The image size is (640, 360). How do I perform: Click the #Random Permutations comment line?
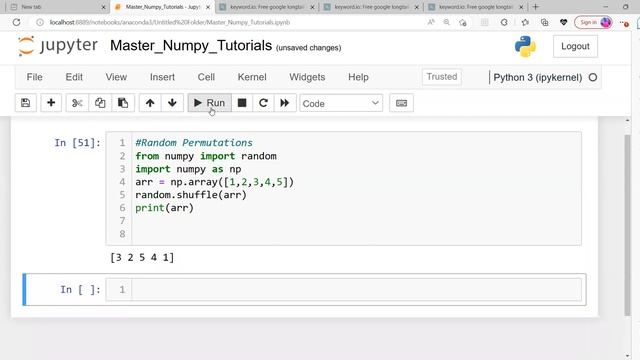click(194, 143)
